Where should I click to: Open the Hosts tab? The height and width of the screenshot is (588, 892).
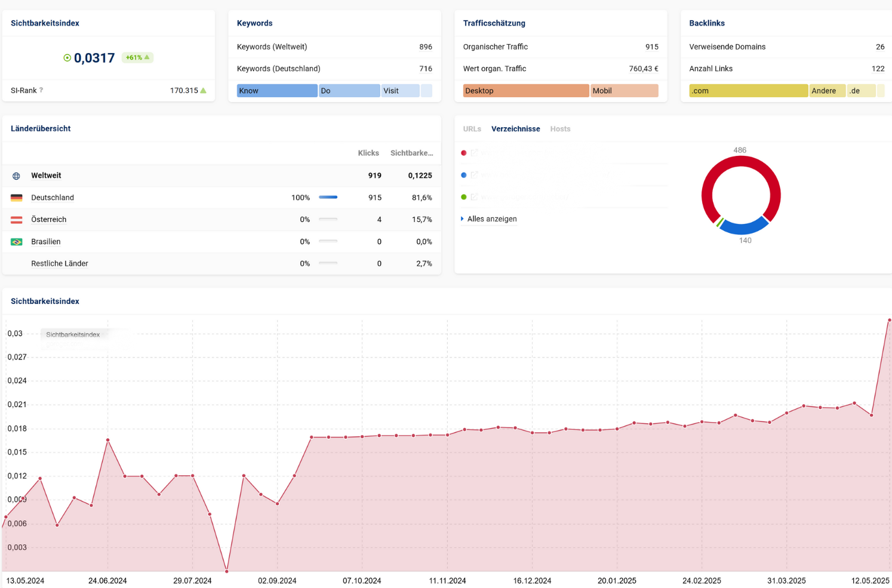tap(560, 129)
